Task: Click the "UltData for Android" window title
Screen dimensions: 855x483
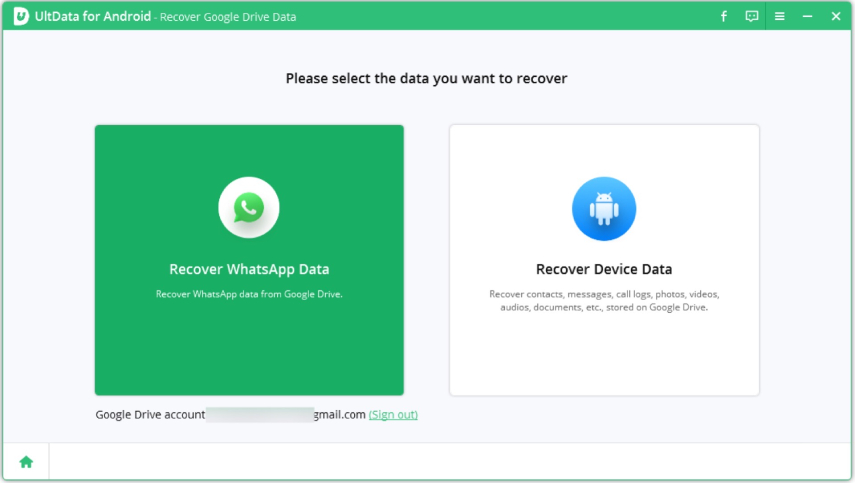Action: 93,17
